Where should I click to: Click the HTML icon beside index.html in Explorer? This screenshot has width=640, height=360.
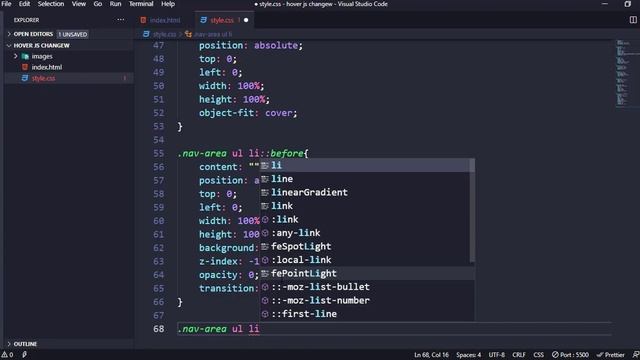pos(25,67)
